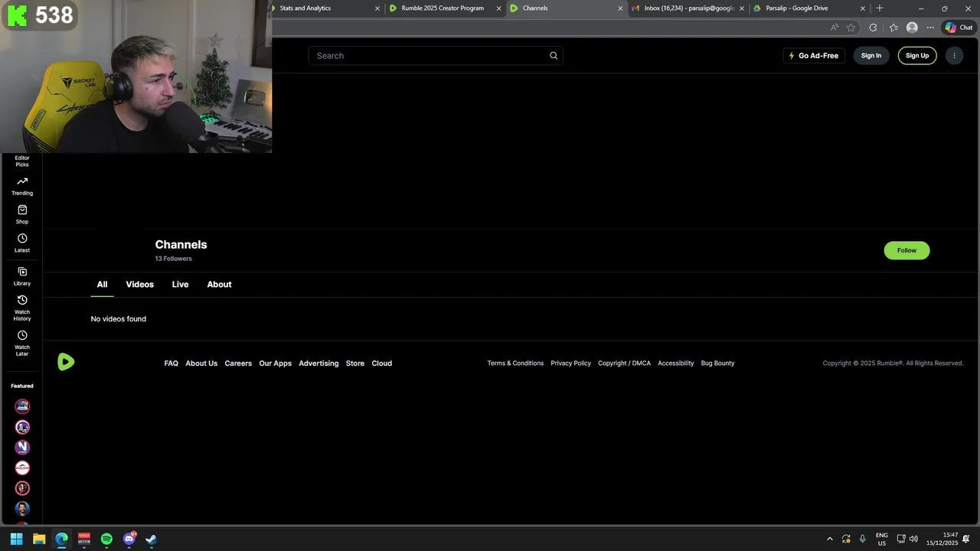Open File Explorer from the taskbar
980x551 pixels.
(x=39, y=539)
